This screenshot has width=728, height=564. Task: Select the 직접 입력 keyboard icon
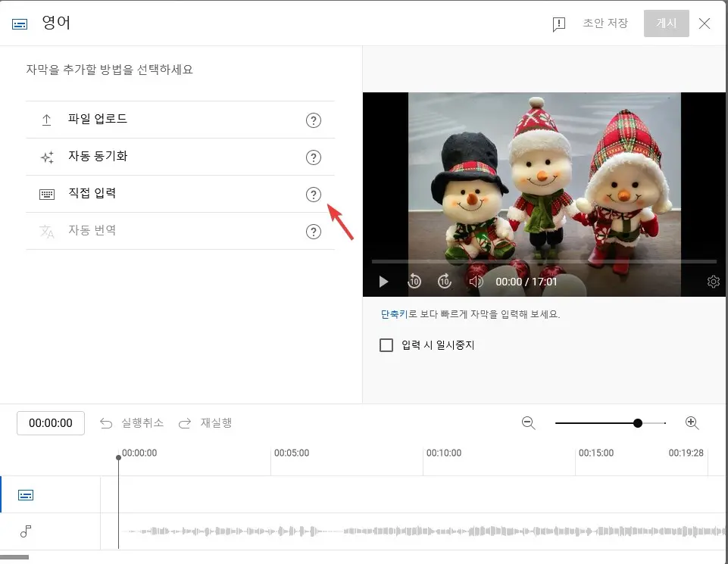tap(46, 193)
